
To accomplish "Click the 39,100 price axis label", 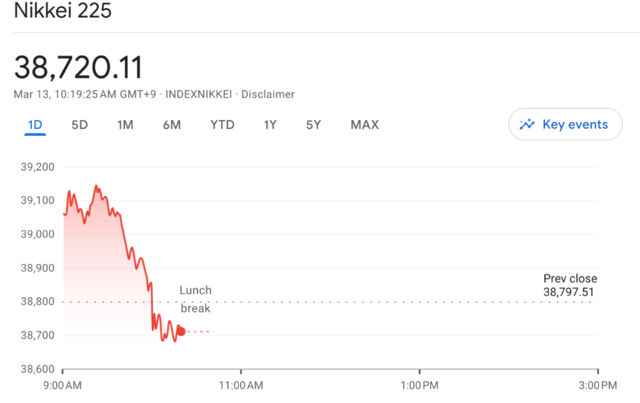I will [x=37, y=201].
